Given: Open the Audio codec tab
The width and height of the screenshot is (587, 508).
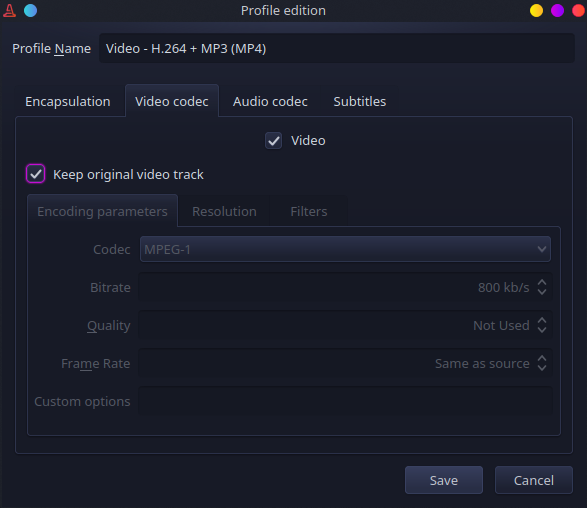Looking at the screenshot, I should [270, 101].
